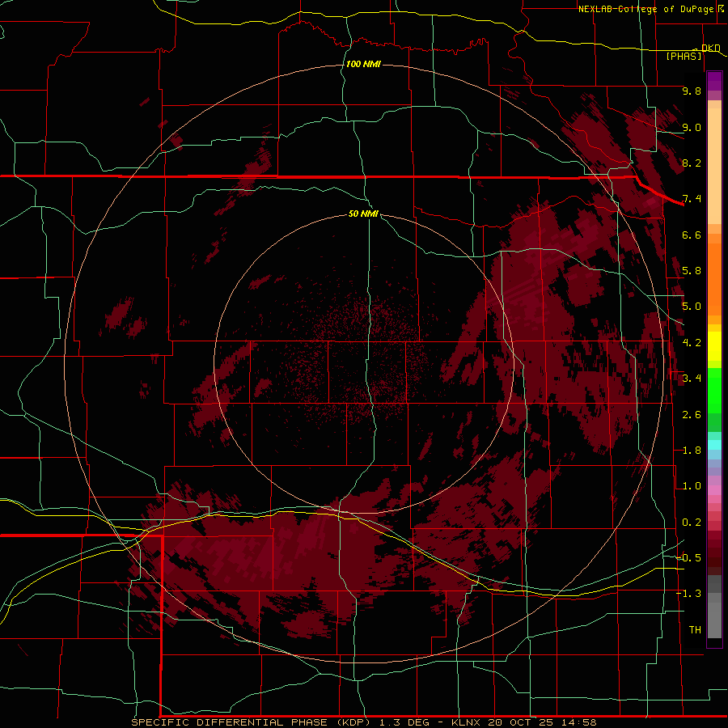This screenshot has height=728, width=728.
Task: Click the 0.2 scale value
Action: pos(692,522)
